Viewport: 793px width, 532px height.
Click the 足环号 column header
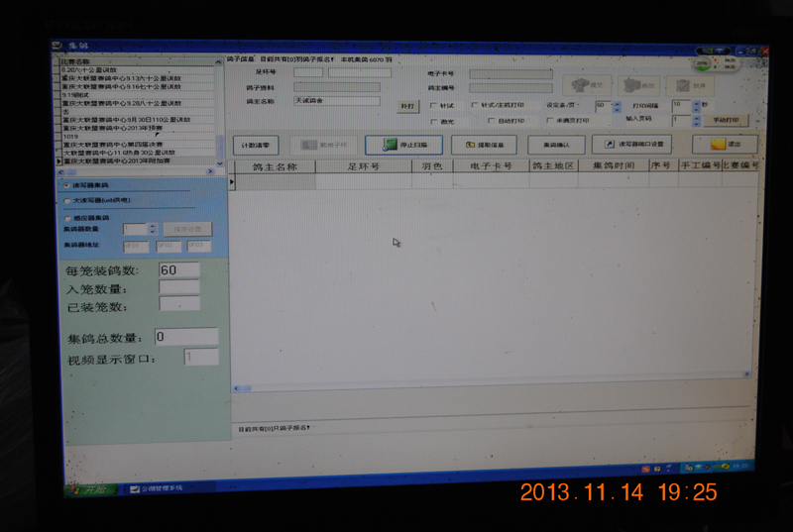(363, 166)
